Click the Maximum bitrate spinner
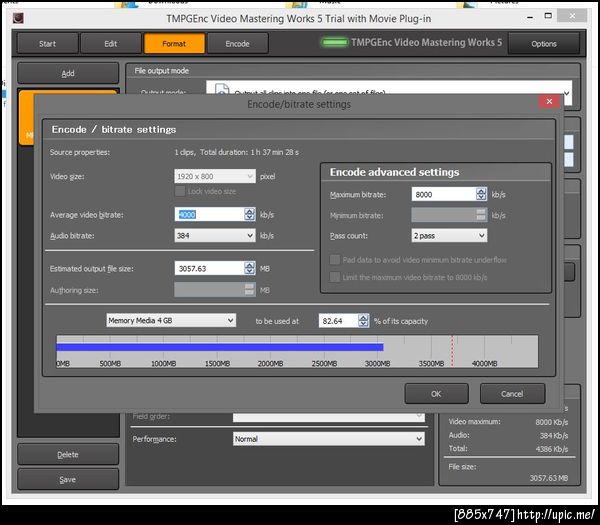This screenshot has height=525, width=600. pos(481,194)
